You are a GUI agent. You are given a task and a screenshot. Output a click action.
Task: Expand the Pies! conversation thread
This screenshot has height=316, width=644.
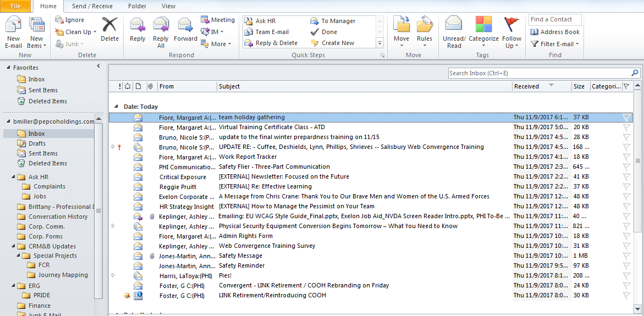[113, 275]
